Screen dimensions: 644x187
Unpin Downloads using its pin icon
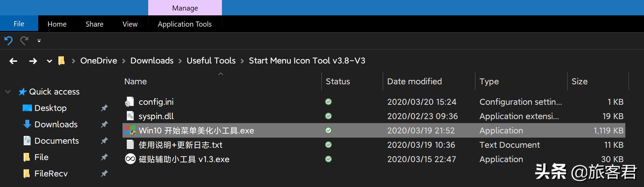[104, 124]
